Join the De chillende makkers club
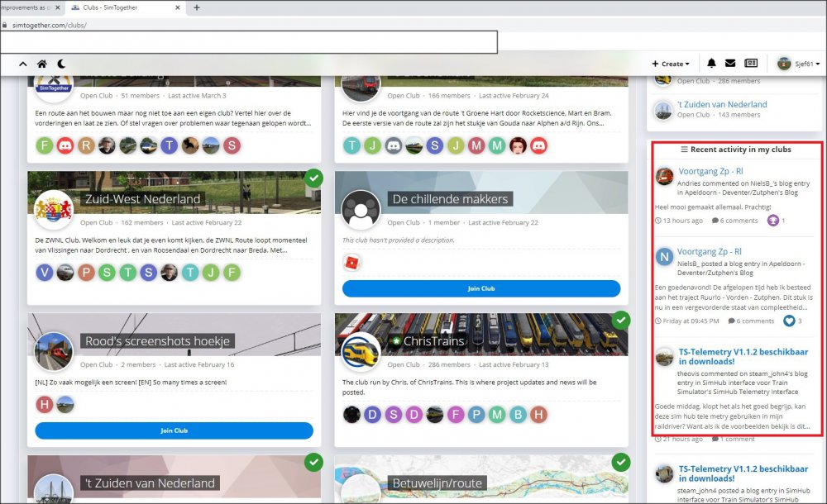 (480, 288)
